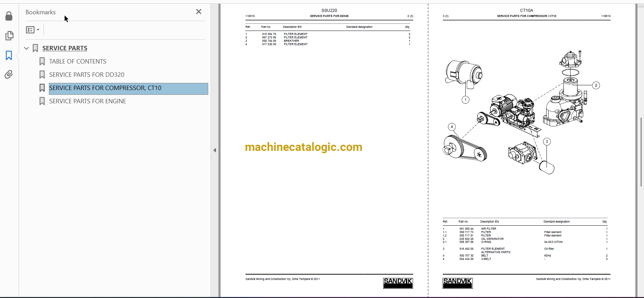
Task: Click the vertical document scrollbar thumb
Action: (x=641, y=152)
